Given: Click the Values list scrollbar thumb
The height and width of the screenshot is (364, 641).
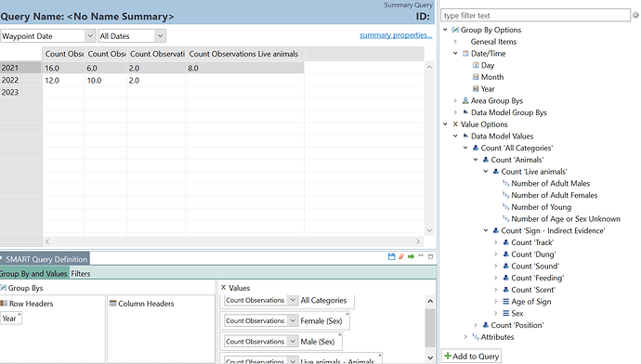Looking at the screenshot, I should pos(430,328).
